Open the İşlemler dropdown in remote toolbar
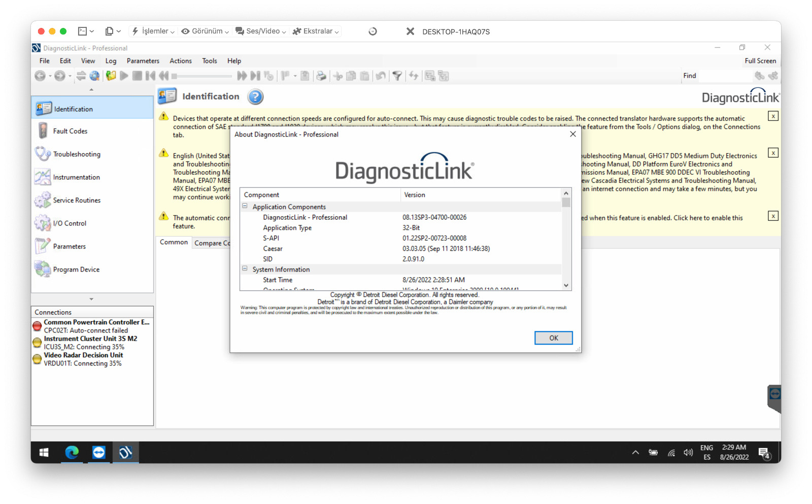This screenshot has width=812, height=504. [x=153, y=31]
